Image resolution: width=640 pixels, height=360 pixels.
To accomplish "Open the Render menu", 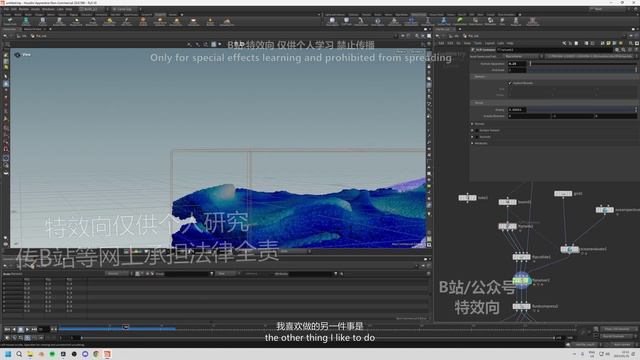I will (24, 9).
